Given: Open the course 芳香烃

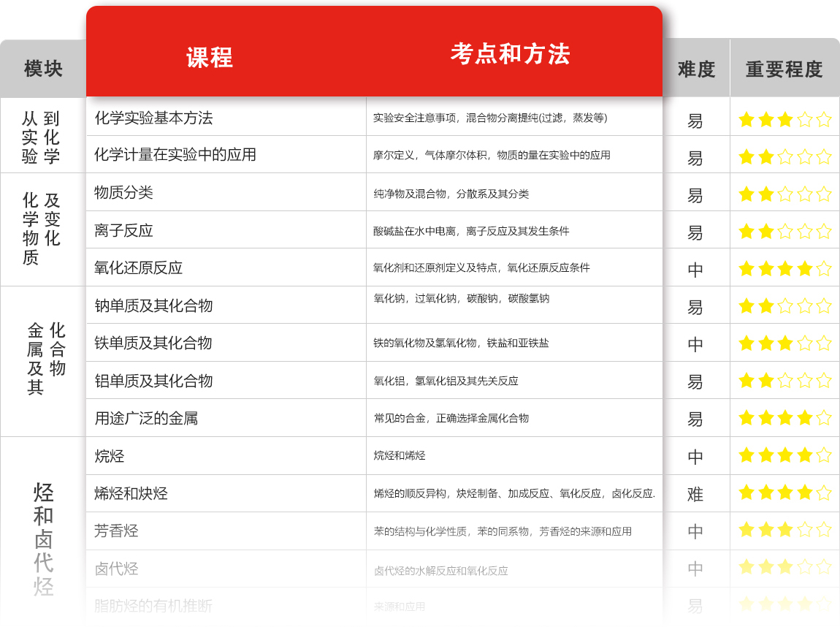Looking at the screenshot, I should pos(116,531).
